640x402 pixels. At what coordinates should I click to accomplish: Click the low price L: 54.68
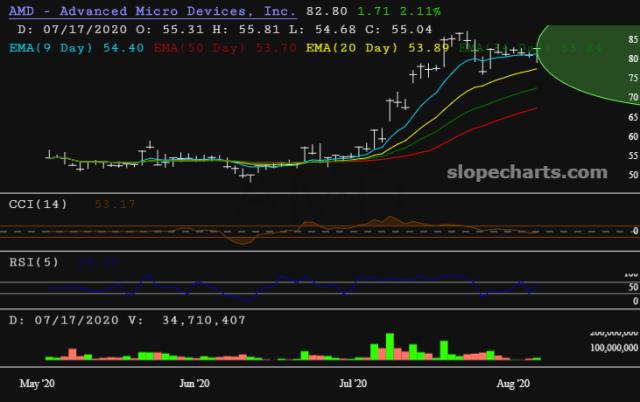[x=322, y=29]
